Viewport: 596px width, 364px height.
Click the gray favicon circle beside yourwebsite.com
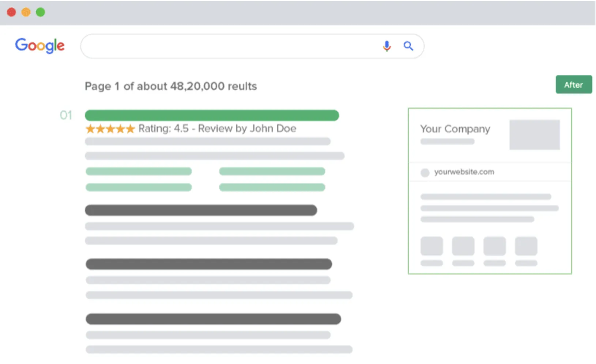pyautogui.click(x=425, y=172)
